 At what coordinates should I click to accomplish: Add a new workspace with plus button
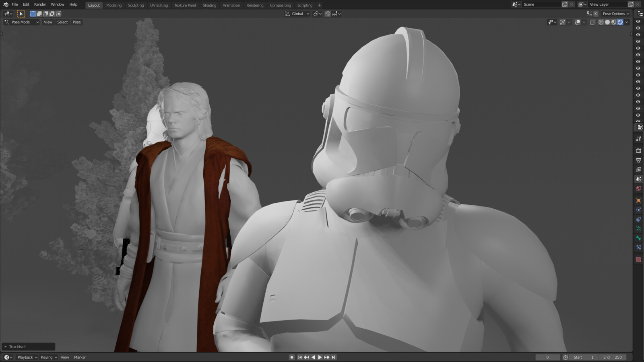319,5
